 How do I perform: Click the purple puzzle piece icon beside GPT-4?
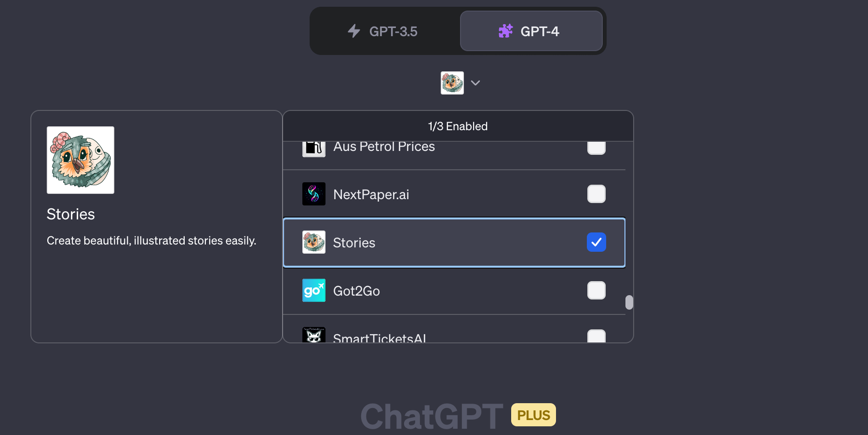pyautogui.click(x=505, y=31)
